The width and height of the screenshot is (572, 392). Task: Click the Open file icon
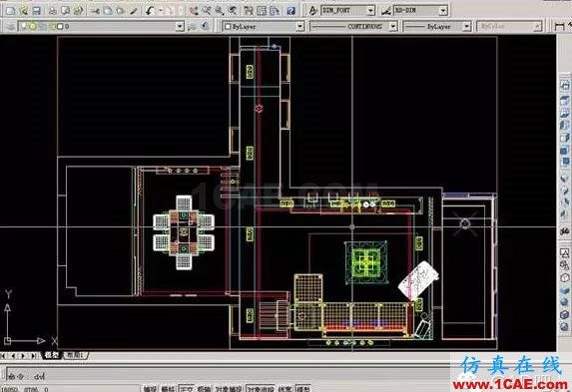click(24, 11)
